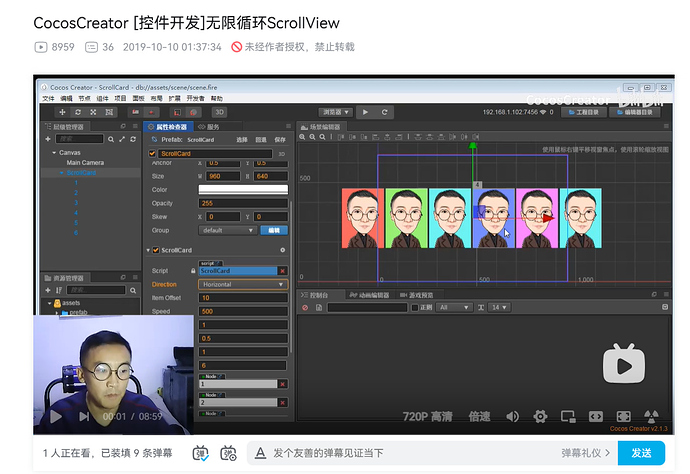Switch to the 游戏预览 tab
690x474 pixels.
coord(416,295)
